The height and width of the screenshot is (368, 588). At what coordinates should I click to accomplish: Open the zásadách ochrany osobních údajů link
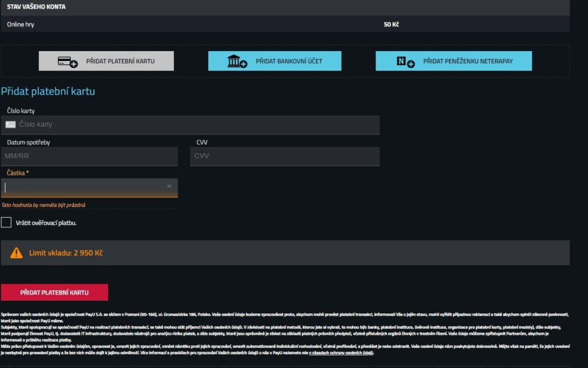pyautogui.click(x=341, y=352)
